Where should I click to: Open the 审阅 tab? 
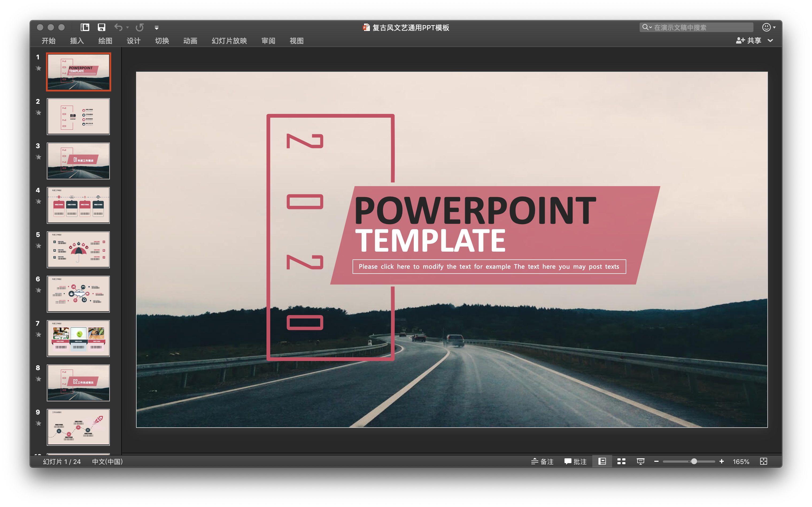click(x=268, y=41)
